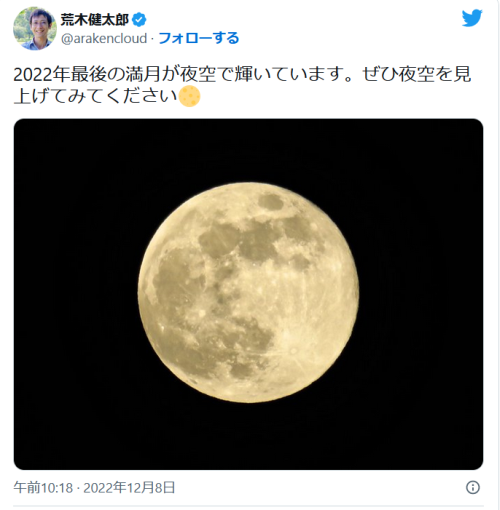Click the black sky area of the photo
This screenshot has width=500, height=510.
73,293
